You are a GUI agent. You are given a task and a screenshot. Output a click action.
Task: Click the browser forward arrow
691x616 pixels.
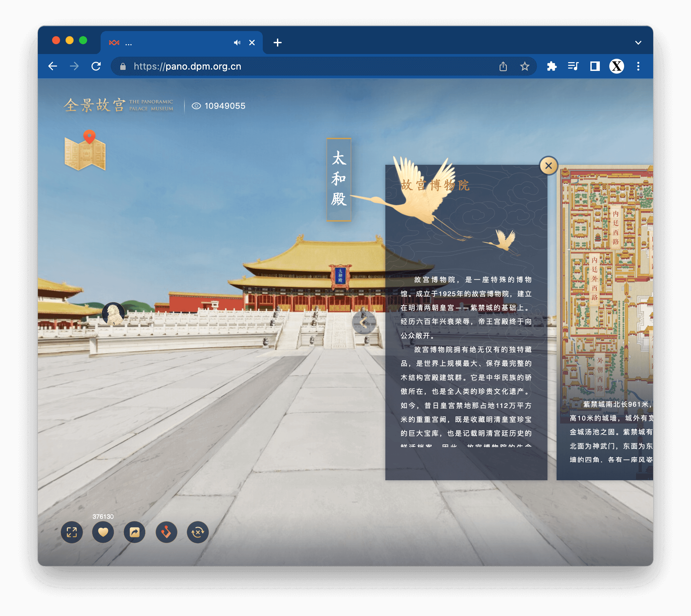(x=74, y=66)
